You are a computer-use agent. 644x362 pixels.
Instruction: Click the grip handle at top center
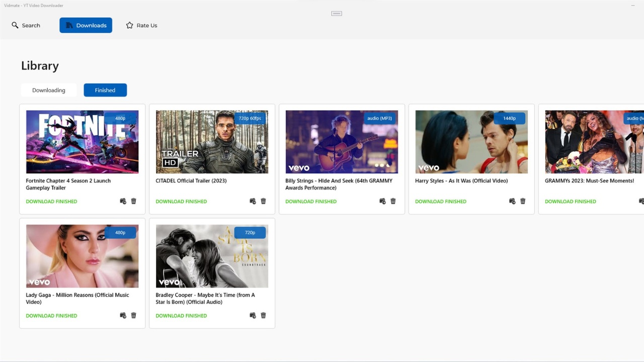pos(337,14)
